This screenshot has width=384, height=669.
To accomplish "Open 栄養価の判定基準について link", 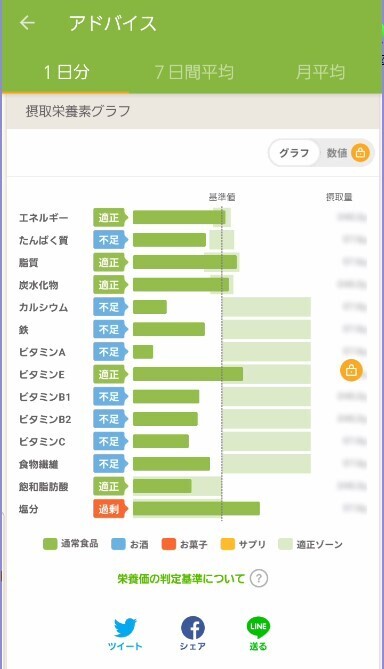I will pyautogui.click(x=181, y=579).
